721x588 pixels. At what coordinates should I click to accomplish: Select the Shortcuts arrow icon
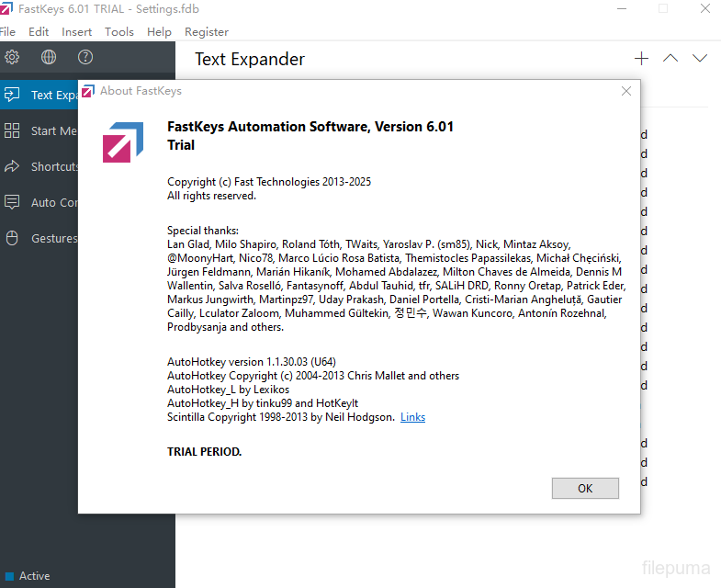click(13, 166)
